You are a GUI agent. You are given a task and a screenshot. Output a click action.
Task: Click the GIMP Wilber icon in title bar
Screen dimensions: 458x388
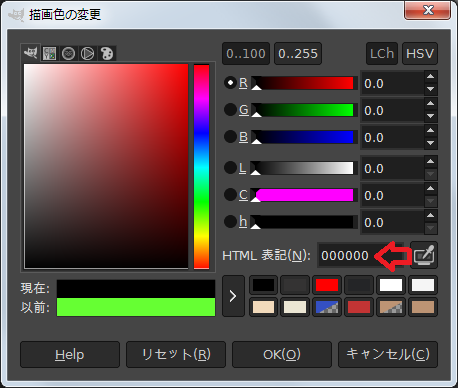tap(16, 15)
